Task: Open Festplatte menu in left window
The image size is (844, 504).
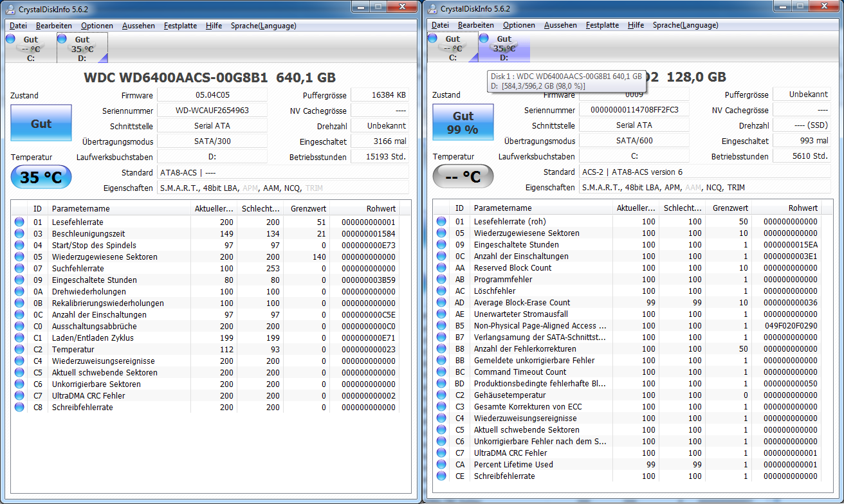Action: (x=180, y=26)
